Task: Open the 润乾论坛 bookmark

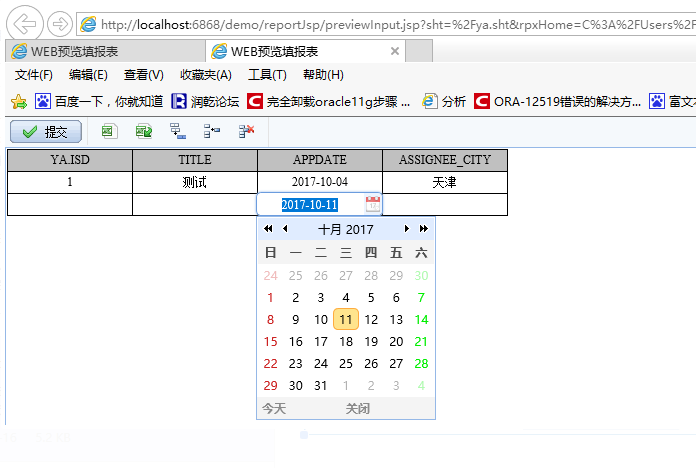Action: tap(206, 102)
